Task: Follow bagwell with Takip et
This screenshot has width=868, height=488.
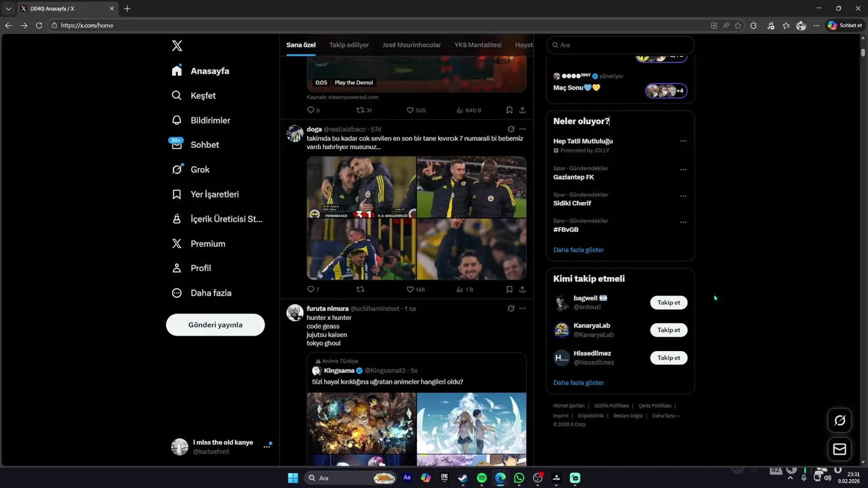Action: tap(669, 302)
